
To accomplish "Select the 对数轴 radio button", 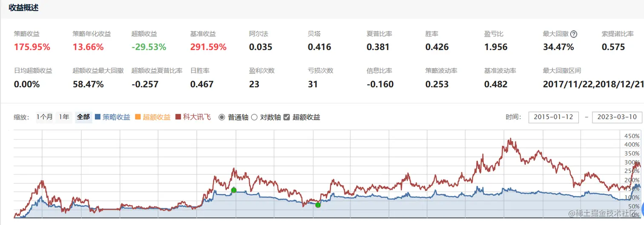I will pos(254,117).
